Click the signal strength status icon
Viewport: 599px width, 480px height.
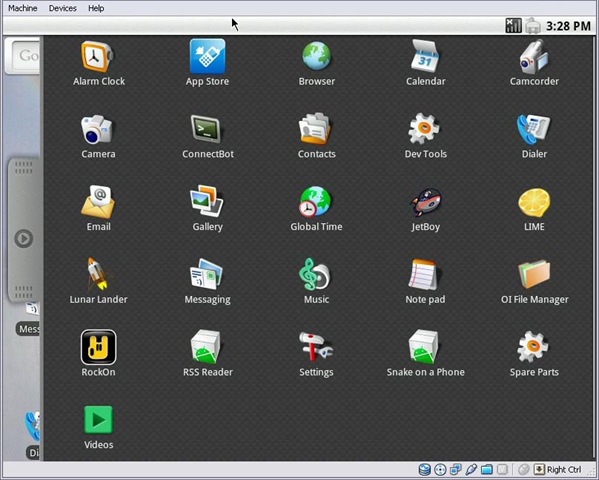click(513, 26)
